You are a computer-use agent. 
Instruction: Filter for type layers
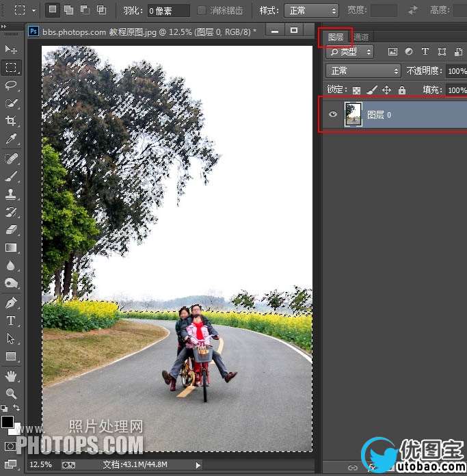(x=425, y=51)
